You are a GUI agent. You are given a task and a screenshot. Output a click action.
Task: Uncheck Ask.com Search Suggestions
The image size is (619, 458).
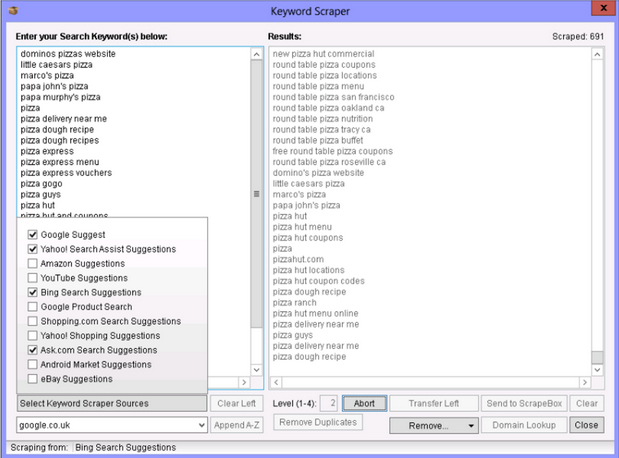(32, 350)
